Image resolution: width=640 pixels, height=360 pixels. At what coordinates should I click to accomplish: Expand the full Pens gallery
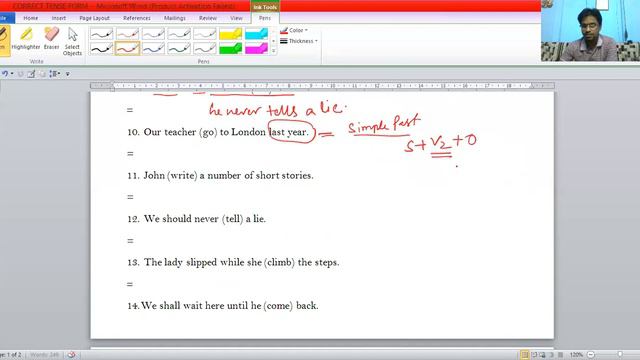[x=273, y=51]
